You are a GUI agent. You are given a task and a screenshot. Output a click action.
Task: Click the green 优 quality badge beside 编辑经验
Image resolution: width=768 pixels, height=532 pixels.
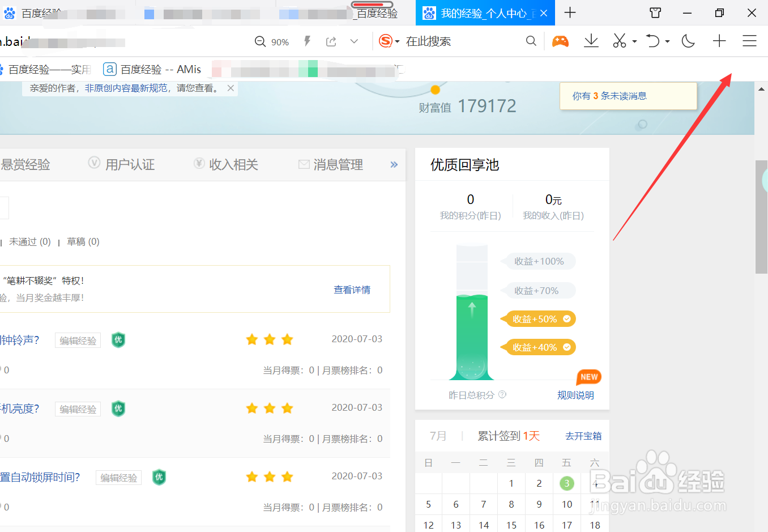coord(118,340)
